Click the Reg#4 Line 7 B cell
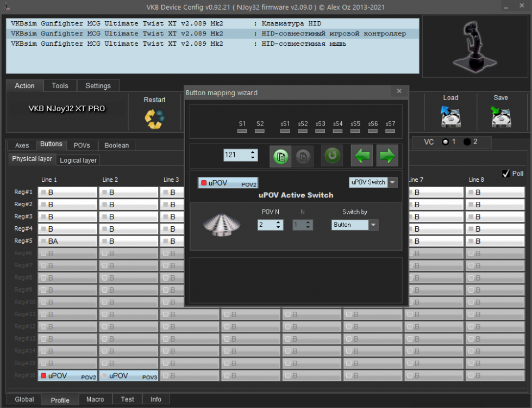The height and width of the screenshot is (408, 532). tap(435, 229)
